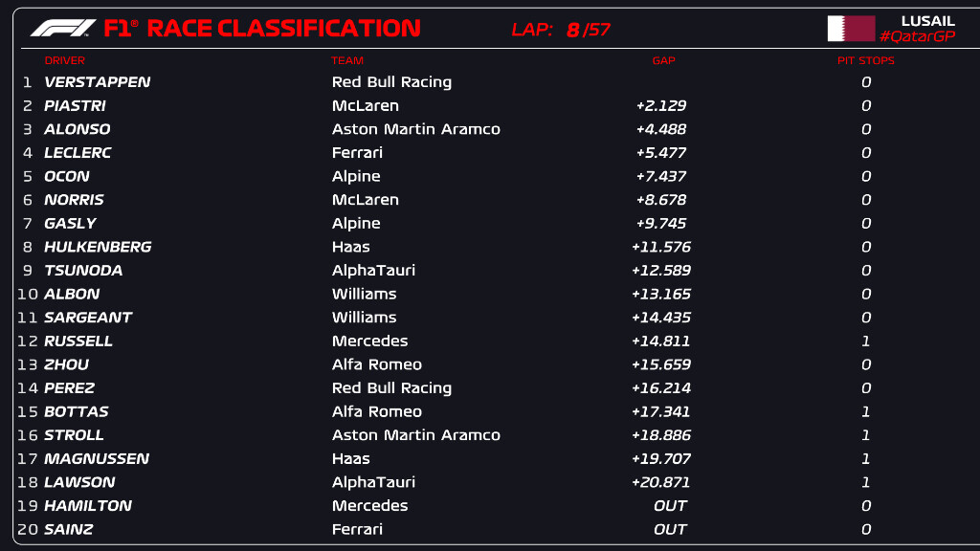Select LAWSON's team AlphaTauri

click(373, 482)
